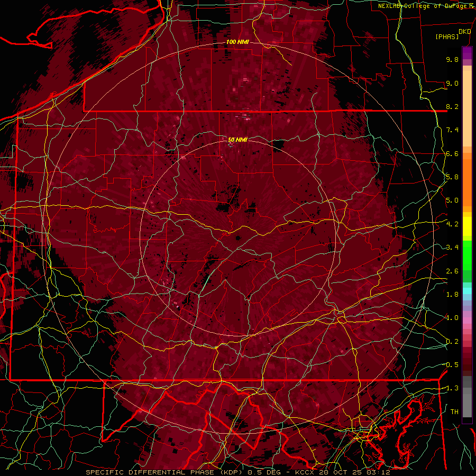Click the 100 NMI range ring label
This screenshot has height=476, width=476.
(x=237, y=42)
